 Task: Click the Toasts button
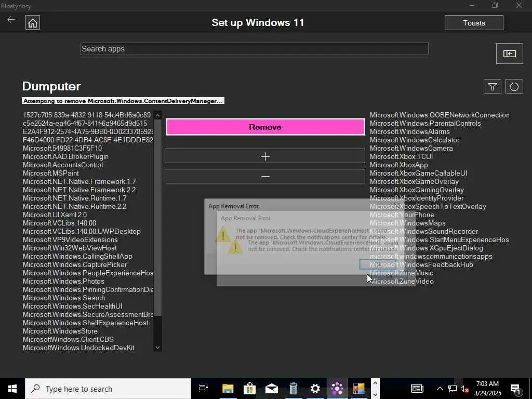tap(474, 23)
